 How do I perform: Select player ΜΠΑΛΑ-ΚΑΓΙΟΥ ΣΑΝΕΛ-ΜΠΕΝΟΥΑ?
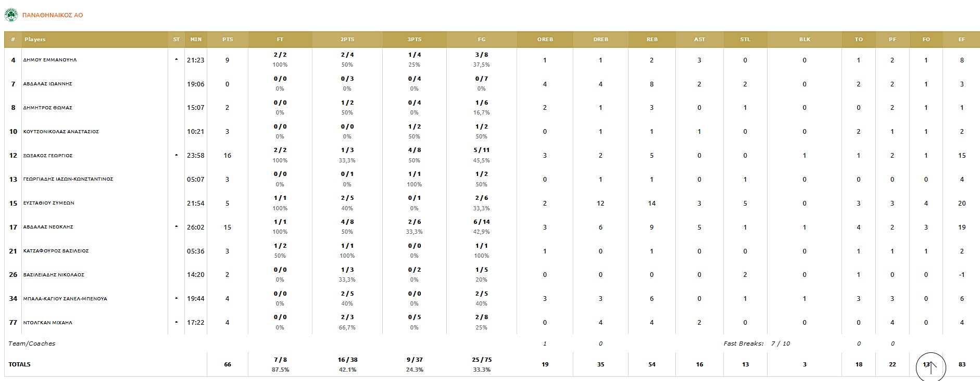[x=65, y=299]
